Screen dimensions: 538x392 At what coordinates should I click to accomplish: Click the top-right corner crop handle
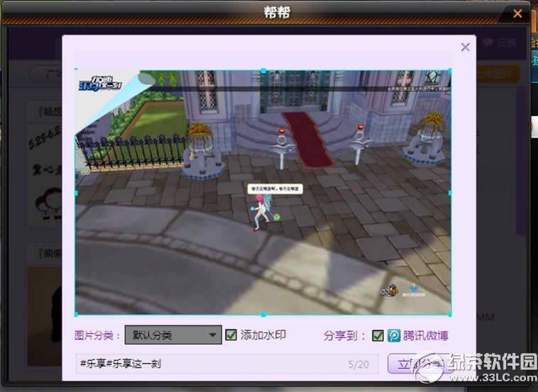tap(450, 70)
